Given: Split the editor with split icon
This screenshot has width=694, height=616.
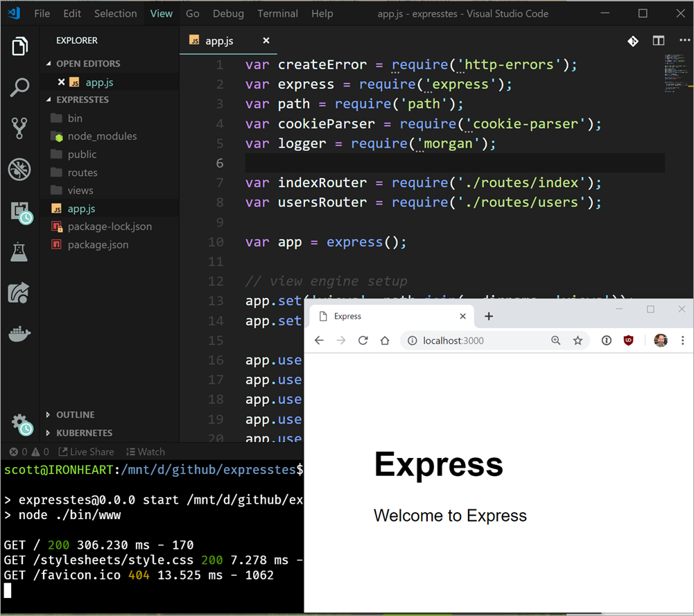Looking at the screenshot, I should click(658, 41).
